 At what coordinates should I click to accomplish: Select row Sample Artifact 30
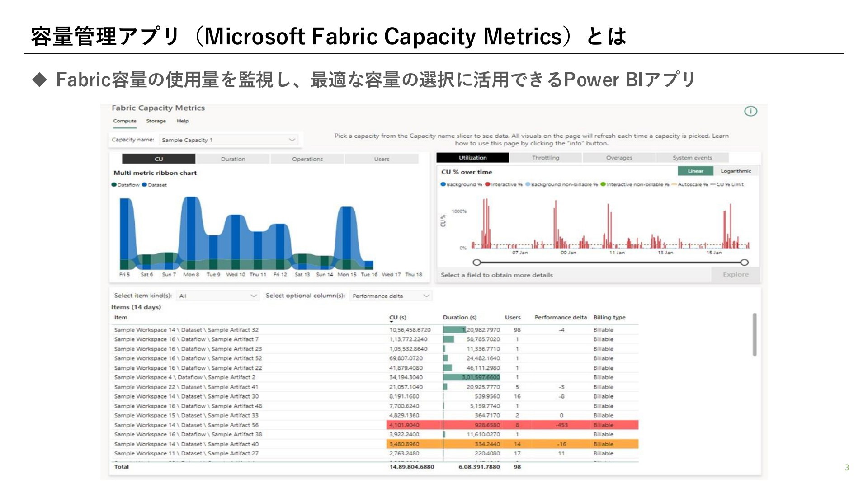click(375, 396)
